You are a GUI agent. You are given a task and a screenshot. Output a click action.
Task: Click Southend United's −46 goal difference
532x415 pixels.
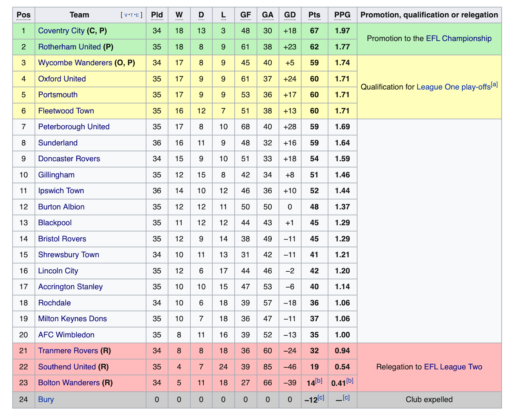pos(290,367)
